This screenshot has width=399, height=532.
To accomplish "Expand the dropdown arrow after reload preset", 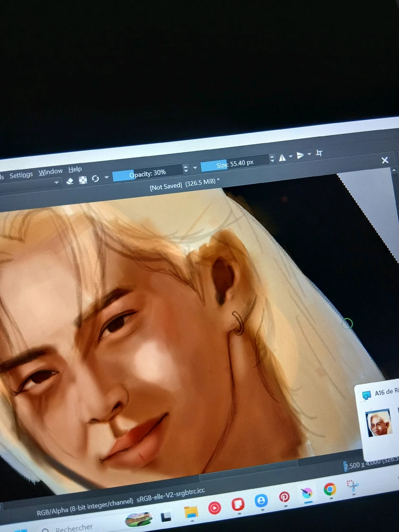I will pyautogui.click(x=106, y=177).
